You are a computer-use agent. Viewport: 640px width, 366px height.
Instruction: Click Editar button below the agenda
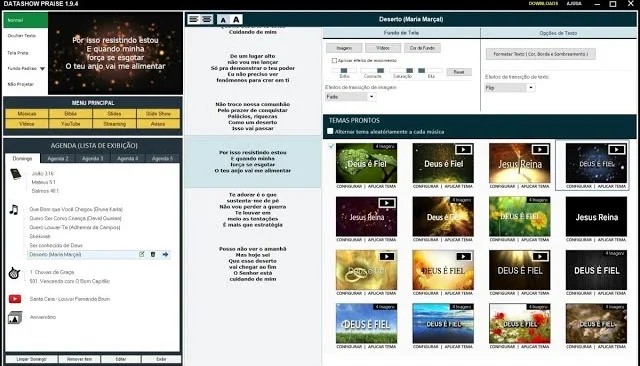pos(121,359)
